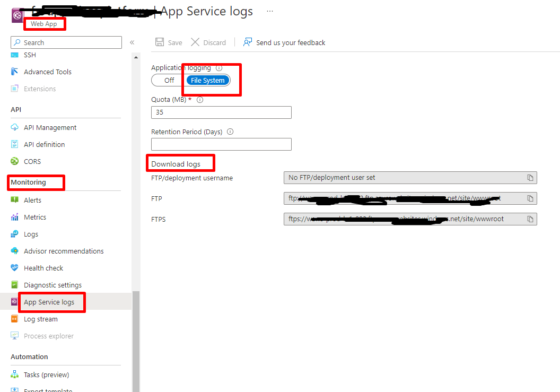Collapse the sidebar with double chevron

coord(132,42)
